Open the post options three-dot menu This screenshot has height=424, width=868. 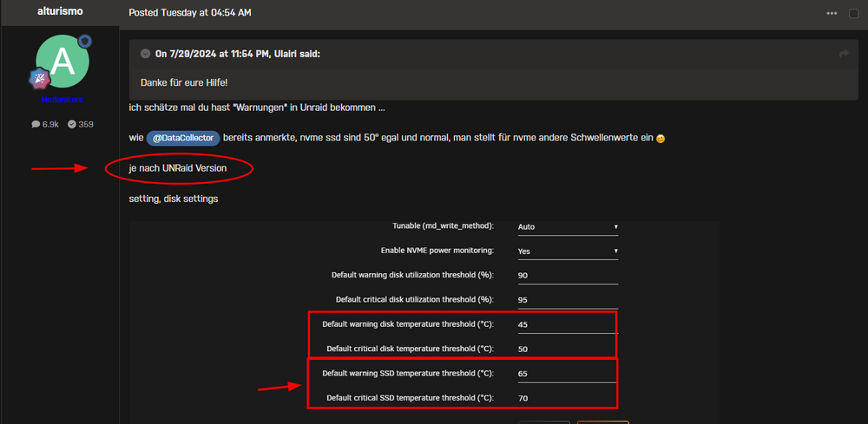[x=832, y=13]
